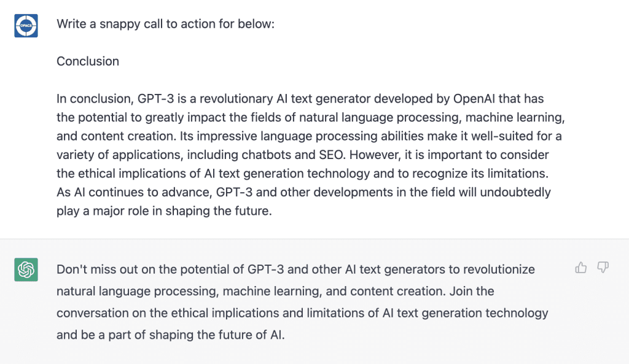Click the word 'Conclusion' in the prompt
This screenshot has width=629, height=364.
(87, 61)
